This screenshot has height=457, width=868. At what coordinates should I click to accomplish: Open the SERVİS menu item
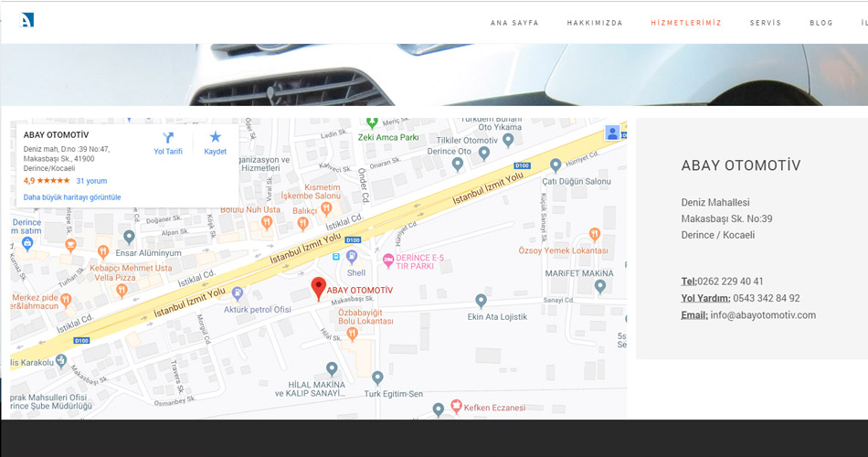765,23
